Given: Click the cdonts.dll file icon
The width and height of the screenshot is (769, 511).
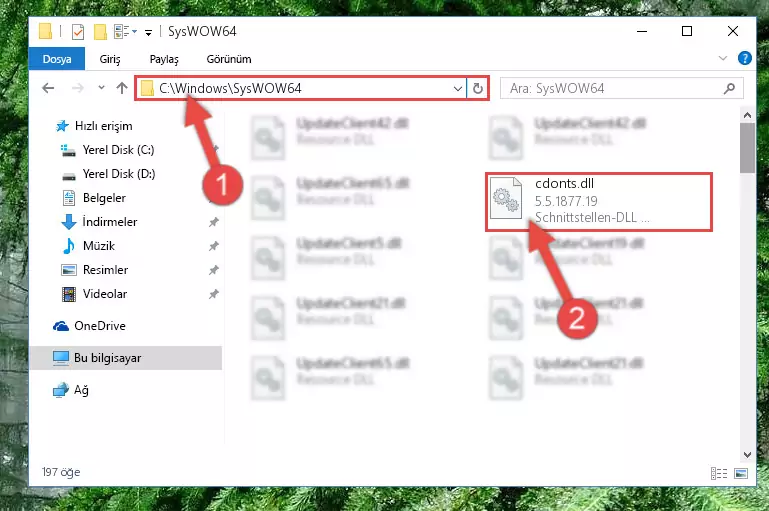Looking at the screenshot, I should [x=506, y=198].
